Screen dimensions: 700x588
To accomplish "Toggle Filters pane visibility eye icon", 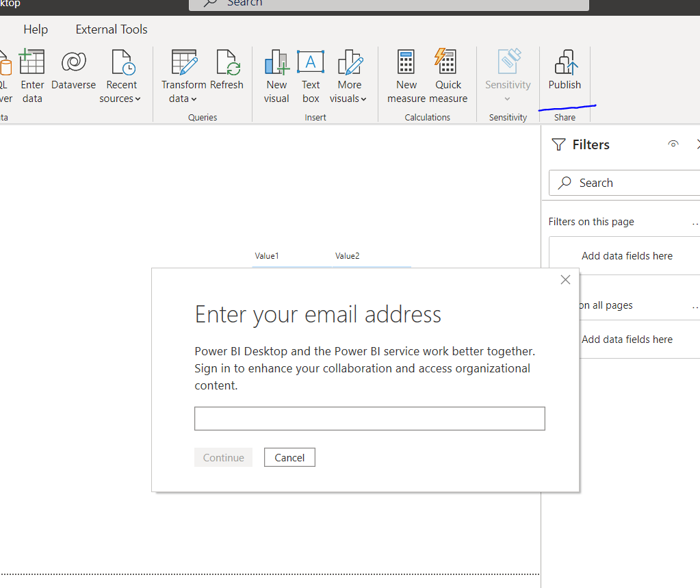I will (673, 144).
